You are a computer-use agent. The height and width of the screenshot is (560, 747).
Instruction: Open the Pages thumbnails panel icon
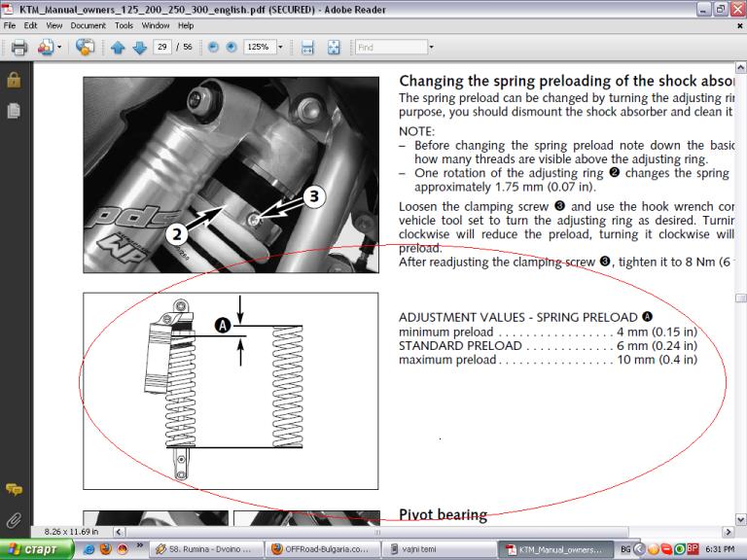coord(14,111)
